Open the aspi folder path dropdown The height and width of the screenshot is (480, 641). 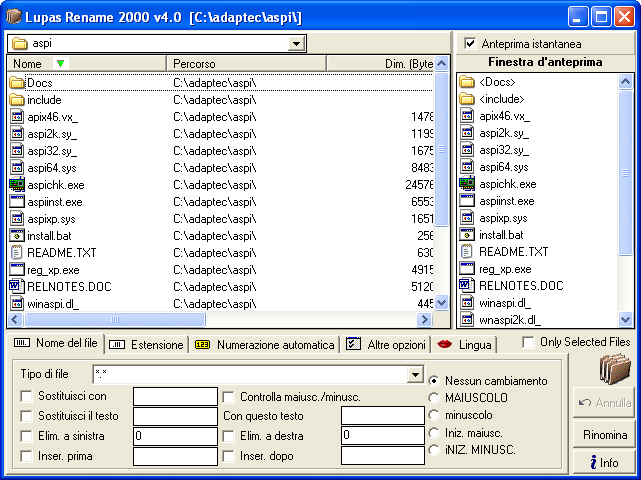295,44
